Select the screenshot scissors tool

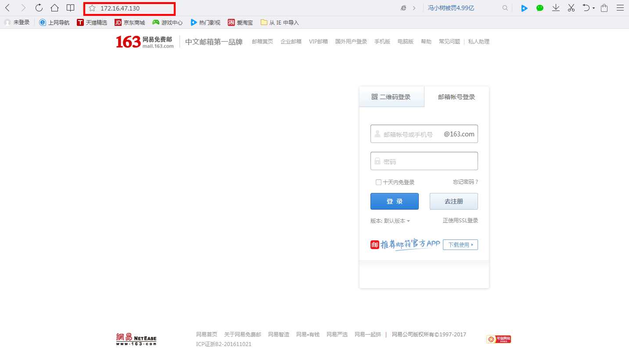[x=571, y=8]
